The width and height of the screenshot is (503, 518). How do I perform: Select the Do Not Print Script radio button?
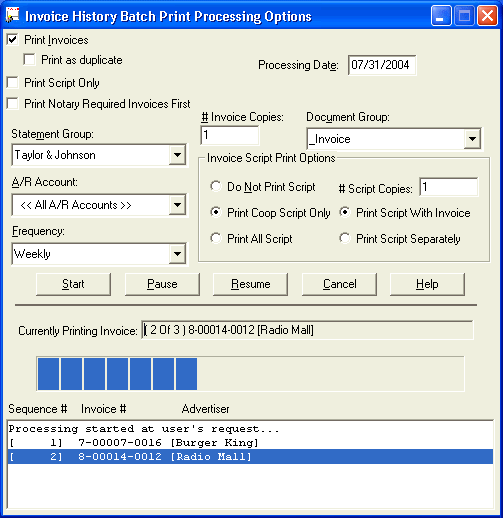(216, 186)
